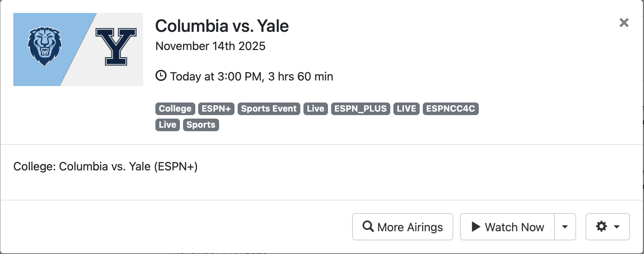Click the play icon in Watch Now
This screenshot has height=254, width=644.
[x=476, y=227]
